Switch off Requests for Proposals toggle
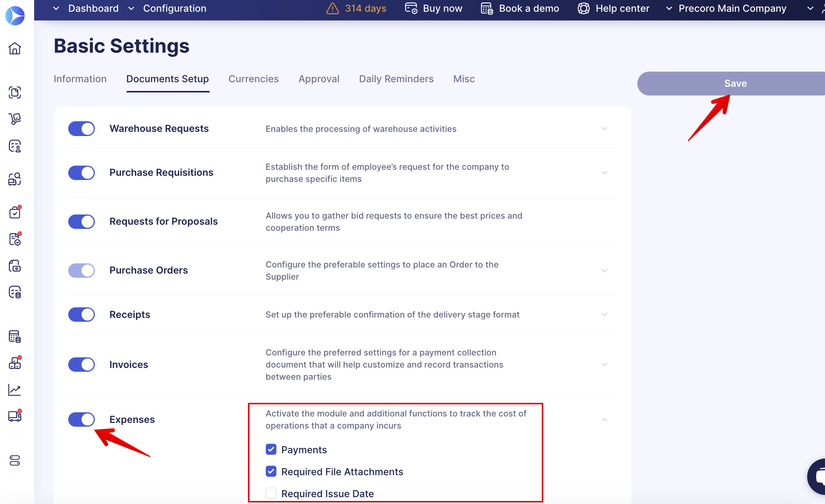Screen dimensions: 825x504 coord(82,221)
